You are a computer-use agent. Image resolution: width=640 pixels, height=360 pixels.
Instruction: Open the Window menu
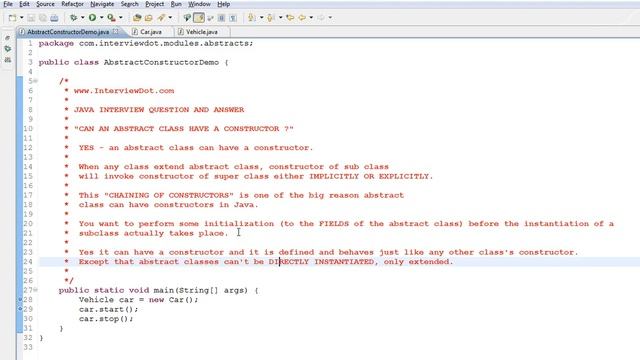pos(199,4)
